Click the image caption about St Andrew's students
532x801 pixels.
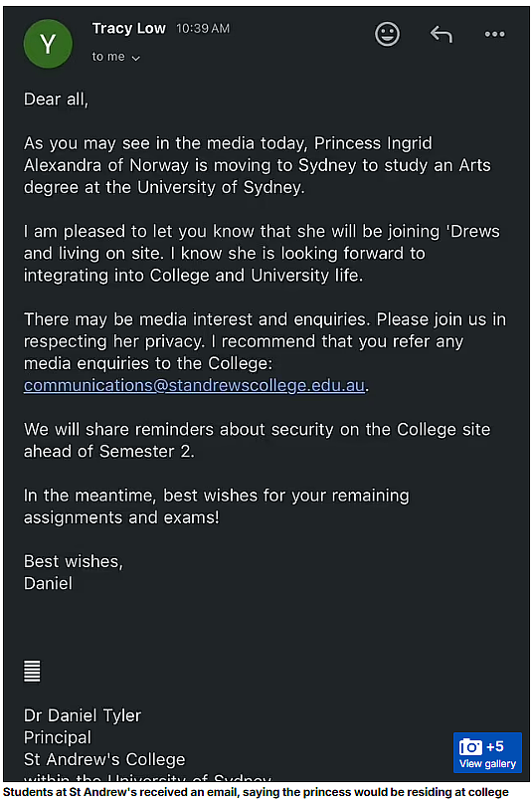coord(257,792)
